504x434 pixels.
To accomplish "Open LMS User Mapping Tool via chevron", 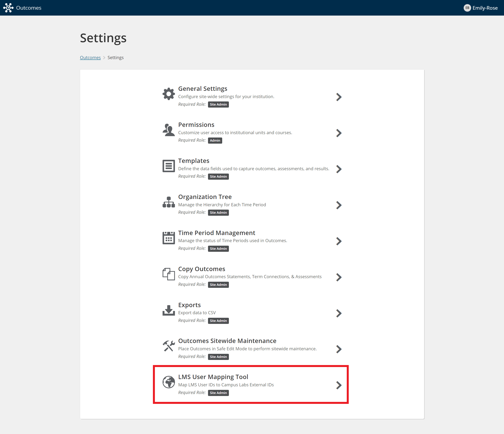I will (339, 385).
